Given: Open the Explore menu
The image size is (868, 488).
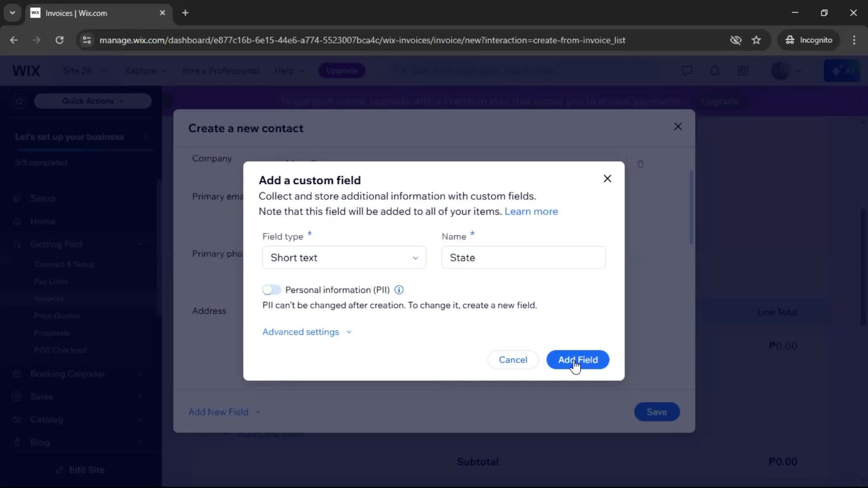Looking at the screenshot, I should [146, 70].
